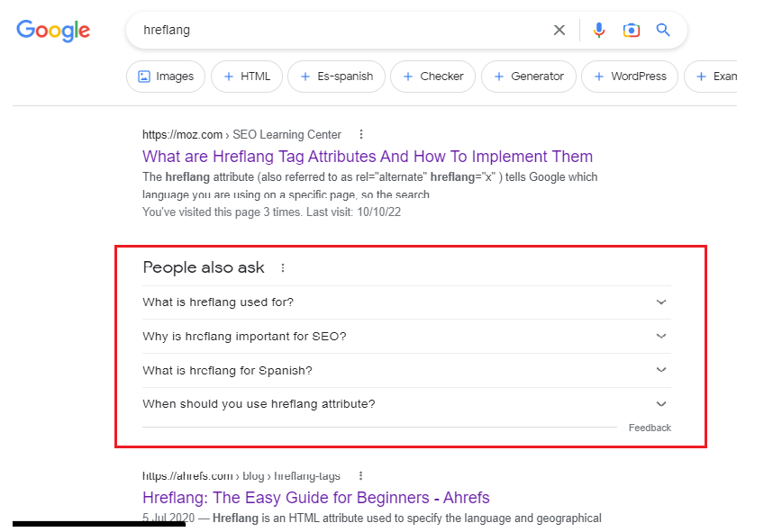Click Feedback under People also ask
Viewport: 773px width, 532px height.
tap(650, 428)
